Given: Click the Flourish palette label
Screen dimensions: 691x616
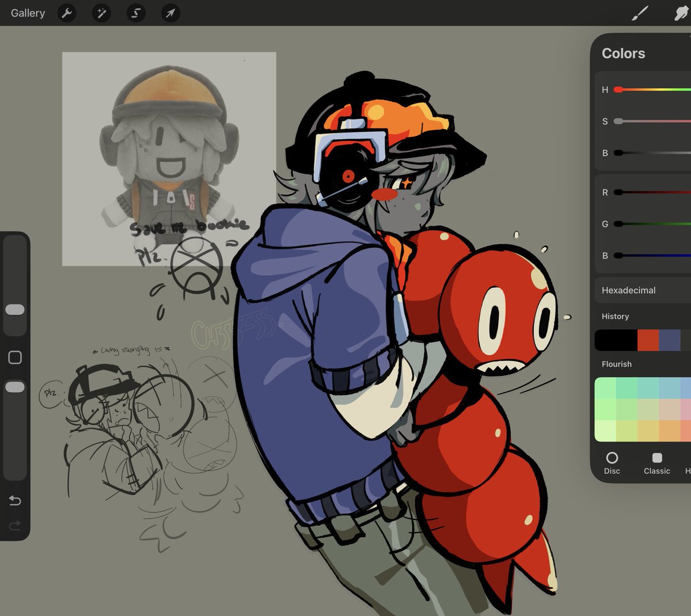Looking at the screenshot, I should click(x=617, y=364).
